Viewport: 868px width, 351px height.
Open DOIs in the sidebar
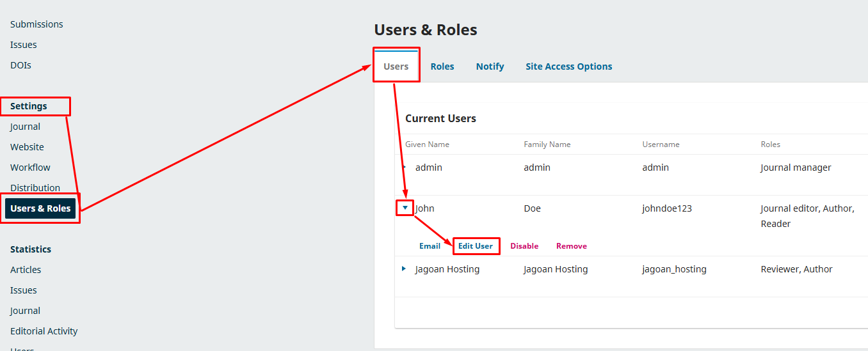click(x=20, y=65)
